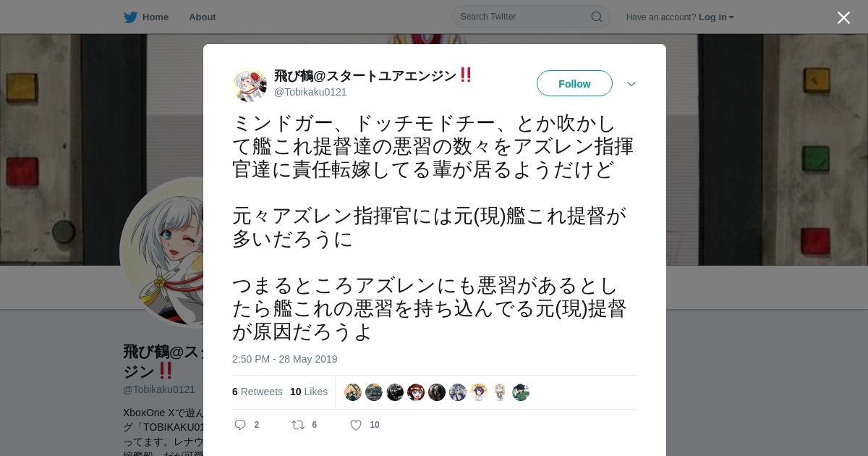Open tweet author's avatar in modal

tap(250, 84)
